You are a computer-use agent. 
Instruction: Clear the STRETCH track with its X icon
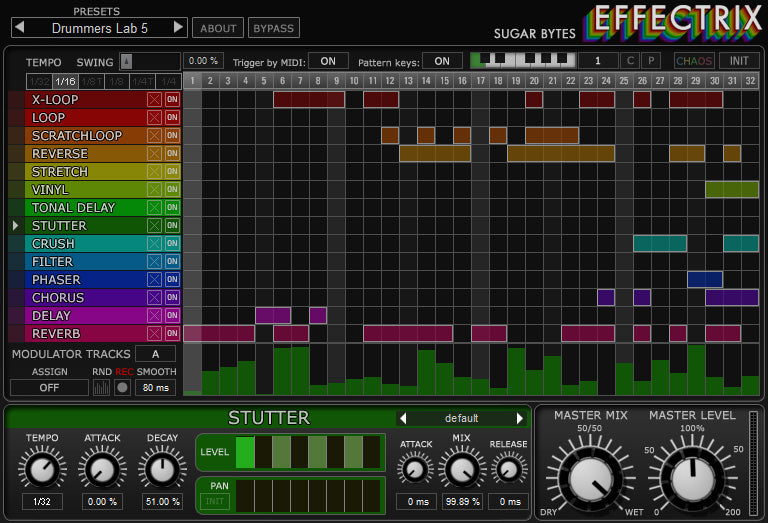(154, 171)
